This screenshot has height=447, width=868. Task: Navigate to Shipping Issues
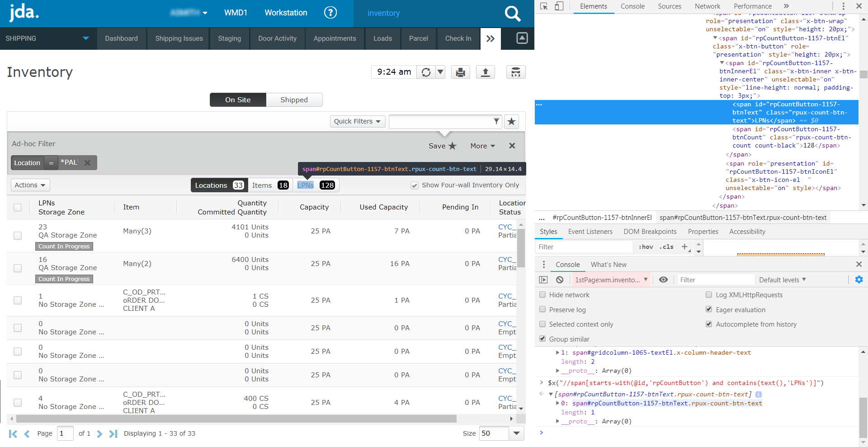(179, 38)
